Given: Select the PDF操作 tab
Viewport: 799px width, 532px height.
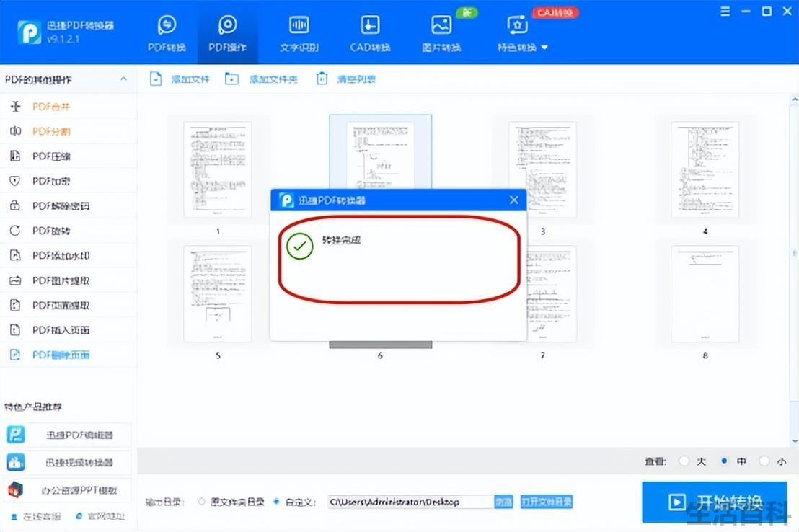Looking at the screenshot, I should click(227, 34).
